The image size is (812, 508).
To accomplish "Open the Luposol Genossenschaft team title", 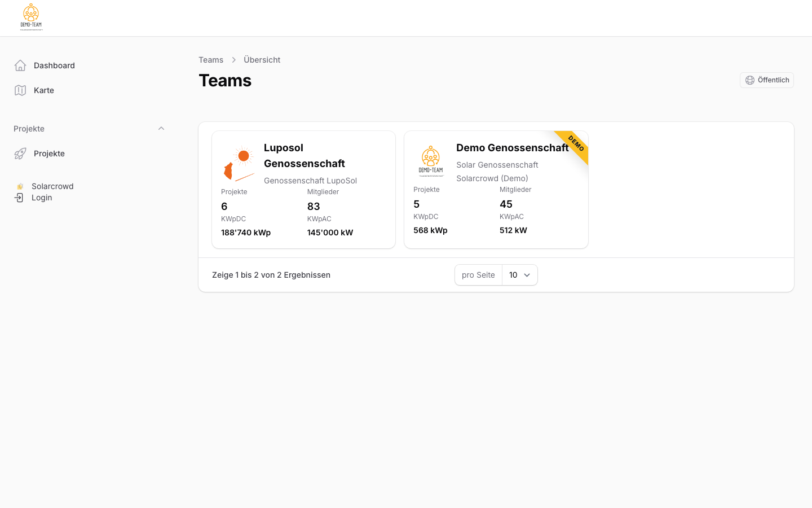I will coord(304,155).
